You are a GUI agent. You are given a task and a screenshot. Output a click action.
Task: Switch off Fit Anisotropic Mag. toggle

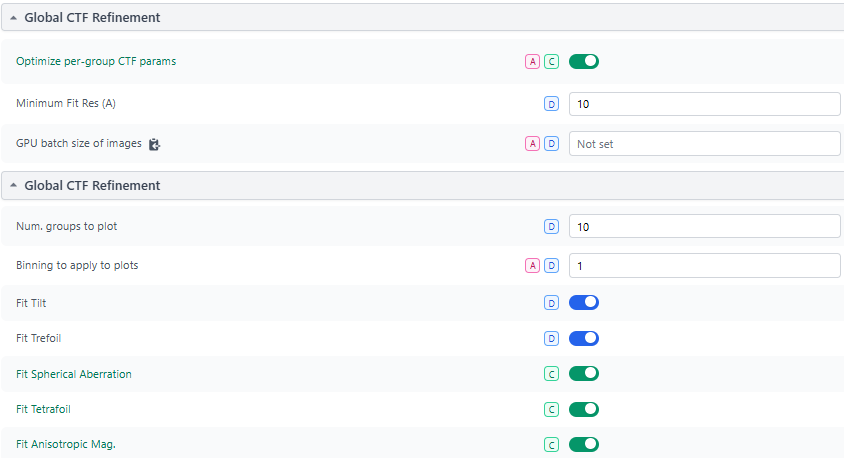pyautogui.click(x=584, y=445)
